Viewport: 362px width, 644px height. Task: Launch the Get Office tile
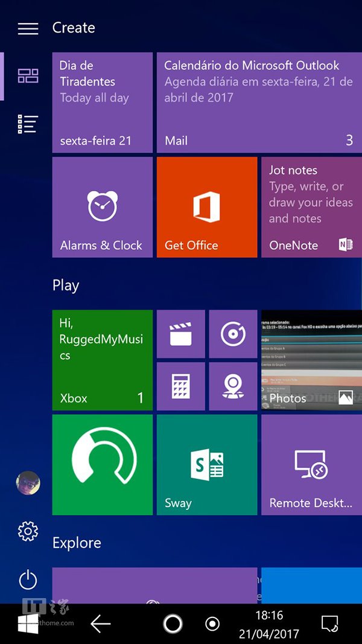tap(206, 207)
